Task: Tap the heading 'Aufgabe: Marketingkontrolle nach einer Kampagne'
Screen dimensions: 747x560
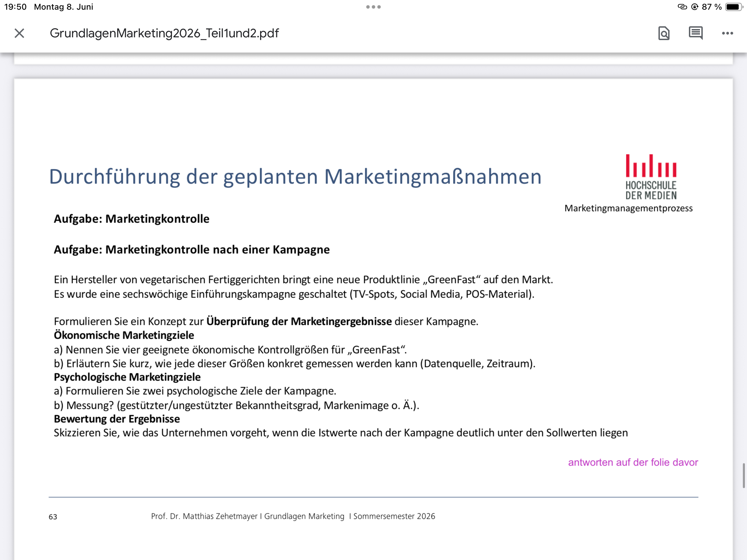Action: click(x=192, y=250)
